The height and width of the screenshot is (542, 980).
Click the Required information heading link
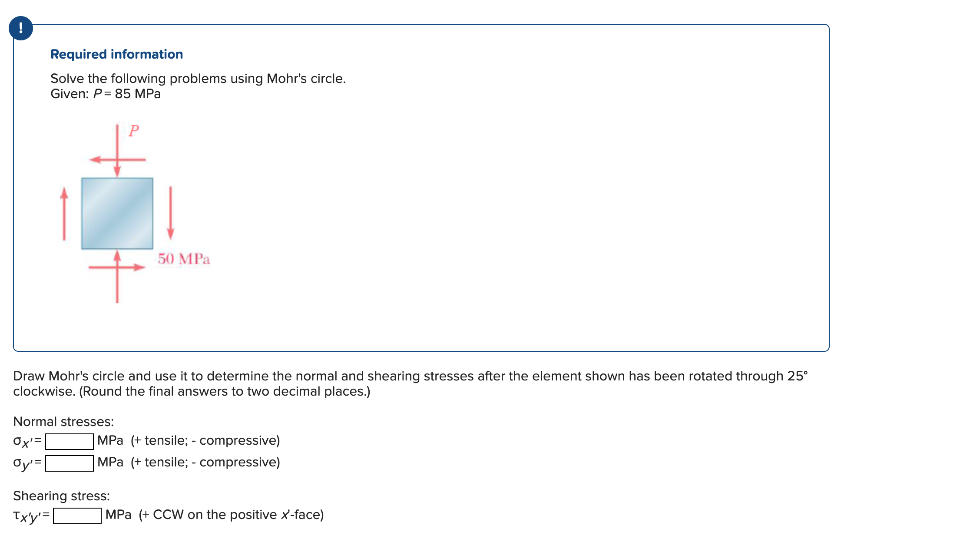pyautogui.click(x=116, y=54)
